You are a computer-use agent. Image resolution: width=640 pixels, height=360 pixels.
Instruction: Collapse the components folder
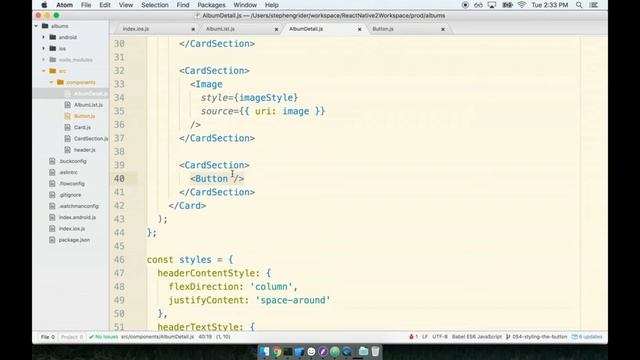click(51, 82)
